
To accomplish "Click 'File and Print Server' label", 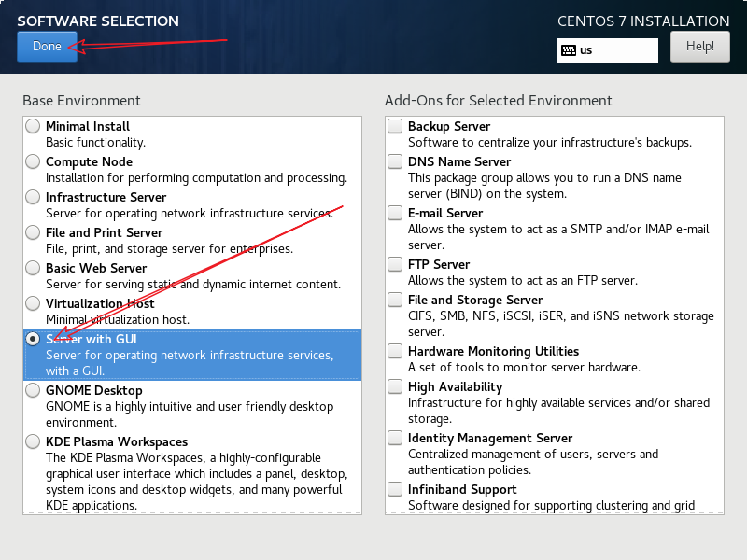I will click(x=104, y=232).
